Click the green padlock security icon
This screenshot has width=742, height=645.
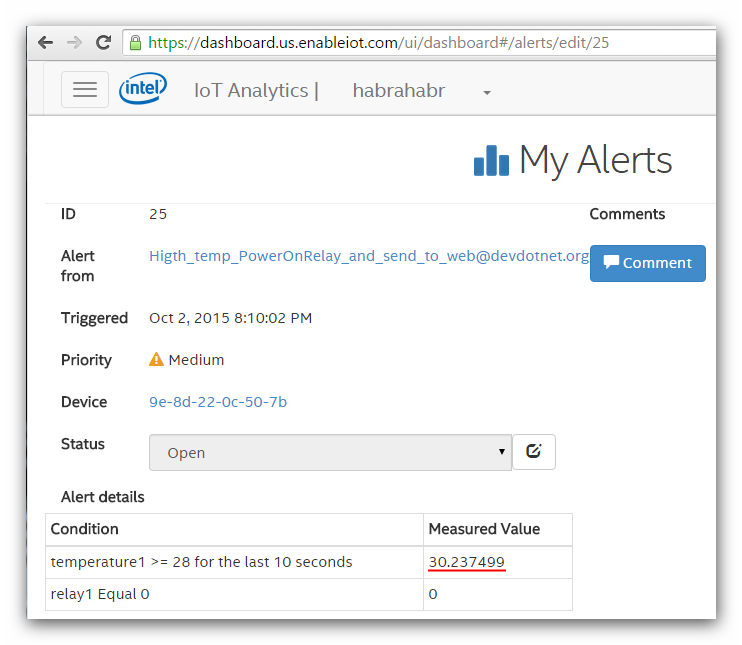135,43
